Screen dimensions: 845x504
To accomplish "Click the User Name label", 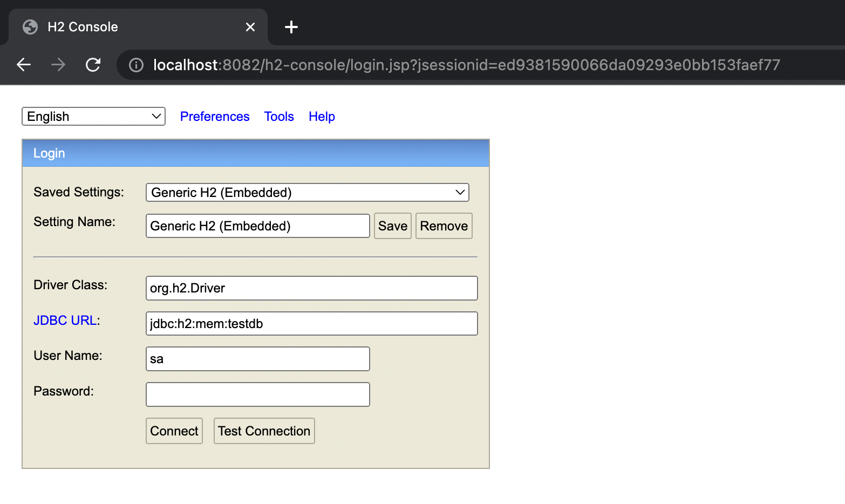I will click(x=68, y=356).
